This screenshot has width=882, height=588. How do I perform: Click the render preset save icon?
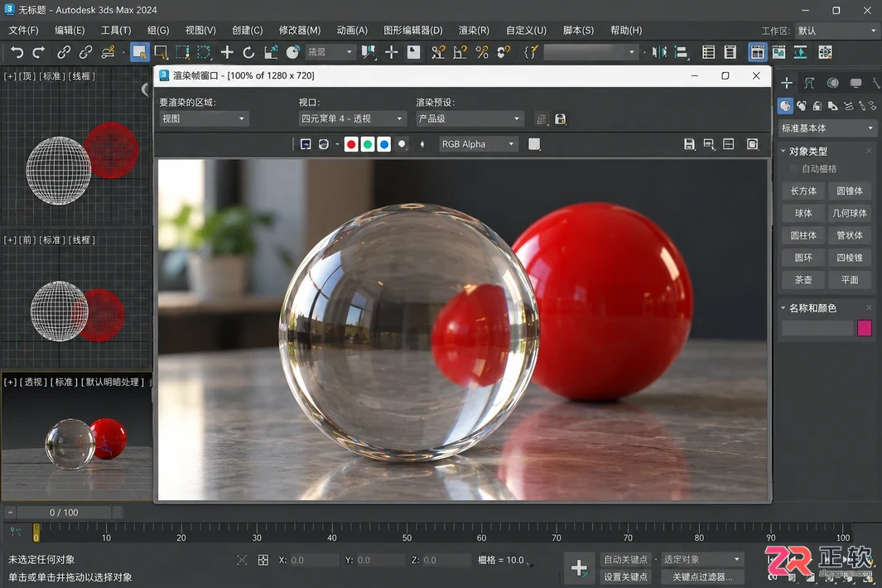(560, 118)
